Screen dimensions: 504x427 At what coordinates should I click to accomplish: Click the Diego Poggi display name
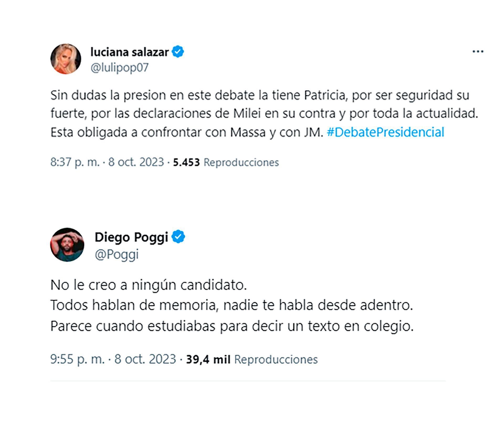pos(131,237)
